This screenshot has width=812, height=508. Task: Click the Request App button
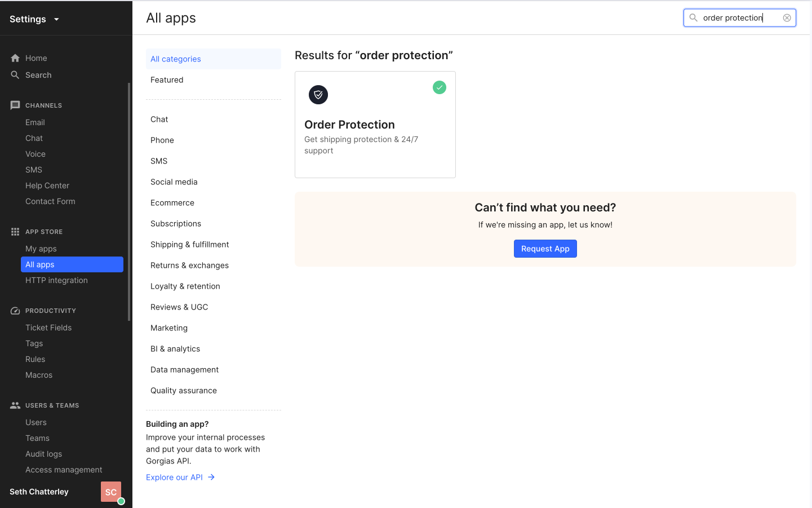pos(545,249)
